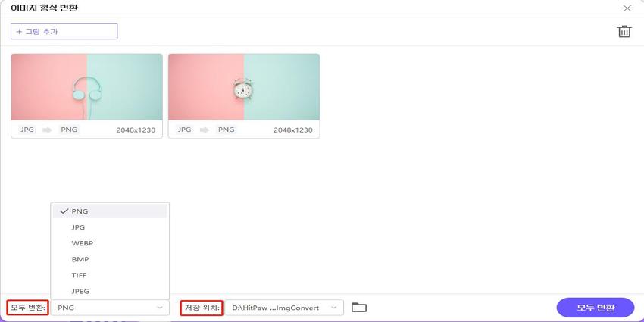Expand the save location path dropdown
This screenshot has height=322, width=644.
point(333,308)
